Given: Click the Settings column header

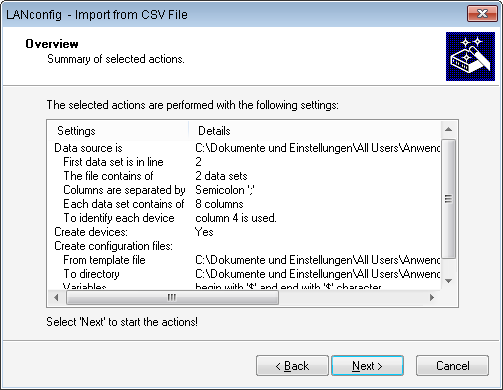Looking at the screenshot, I should coord(118,131).
